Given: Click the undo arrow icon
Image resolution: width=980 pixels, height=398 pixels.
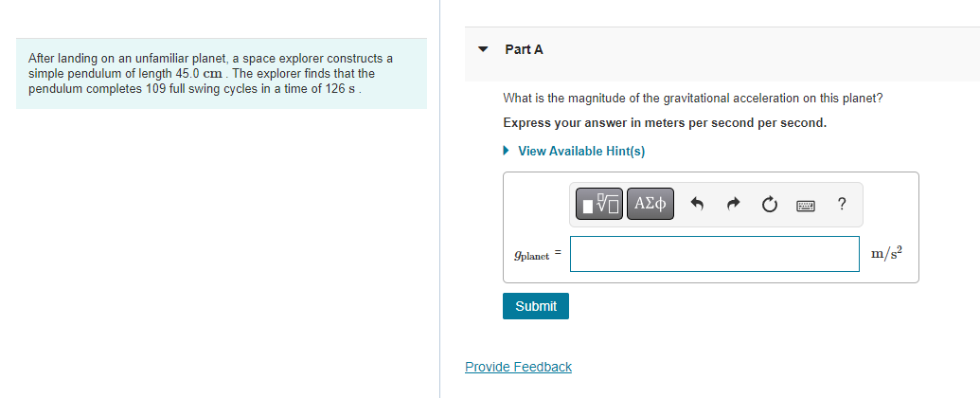Looking at the screenshot, I should pyautogui.click(x=698, y=204).
